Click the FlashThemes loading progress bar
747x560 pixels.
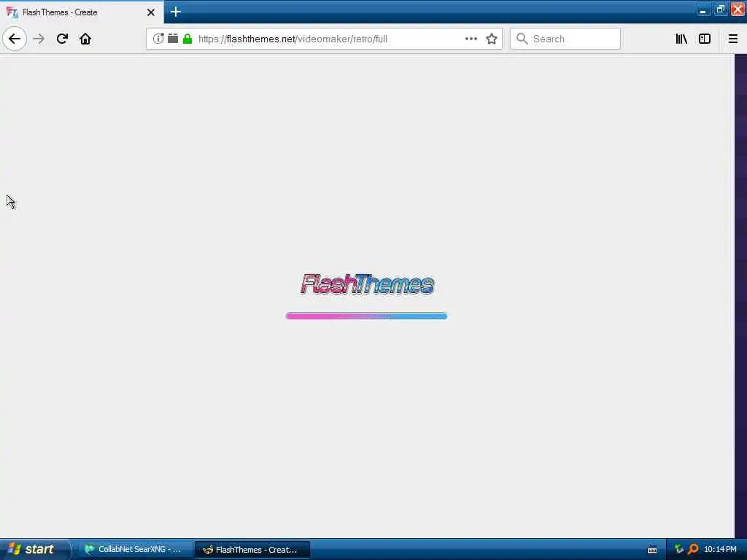pyautogui.click(x=366, y=316)
